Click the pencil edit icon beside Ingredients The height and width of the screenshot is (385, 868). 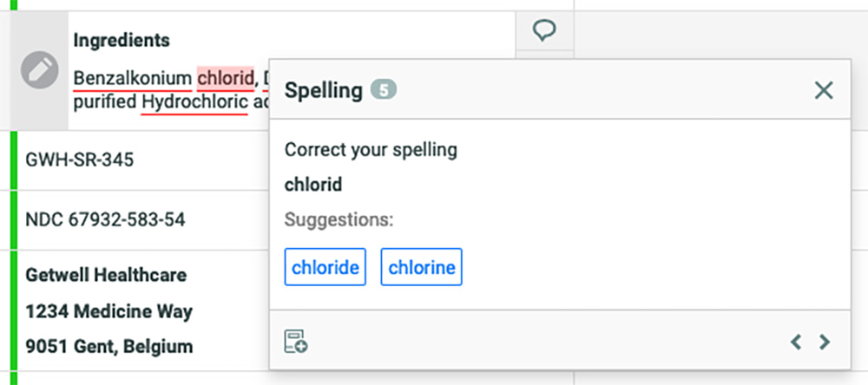click(39, 69)
